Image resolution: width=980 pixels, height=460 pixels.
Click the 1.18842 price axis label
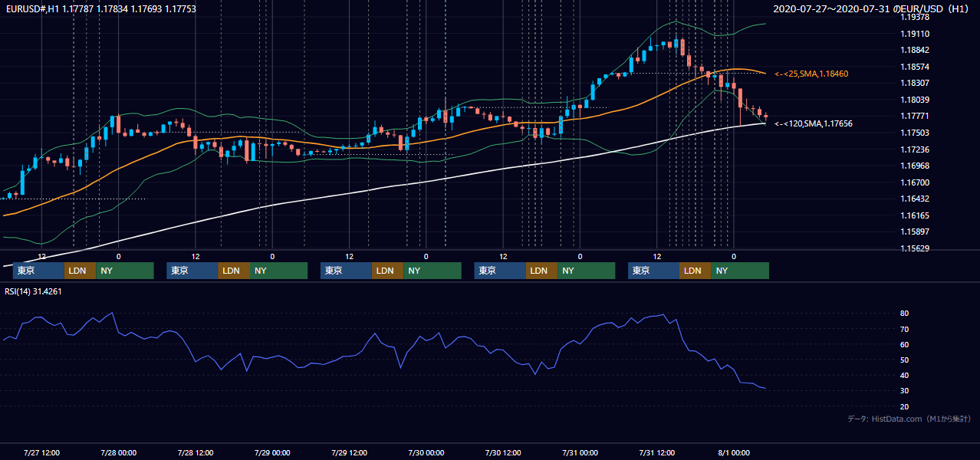(915, 50)
